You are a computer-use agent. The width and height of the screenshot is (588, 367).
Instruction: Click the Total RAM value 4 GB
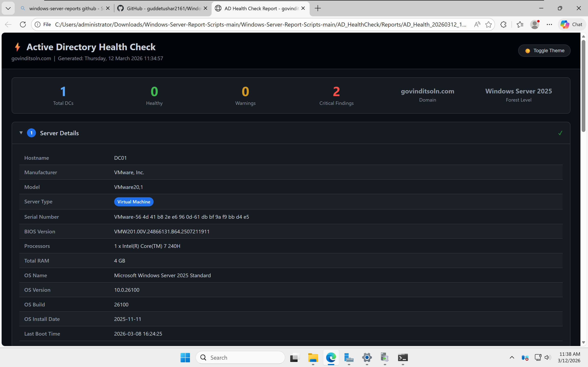click(119, 261)
